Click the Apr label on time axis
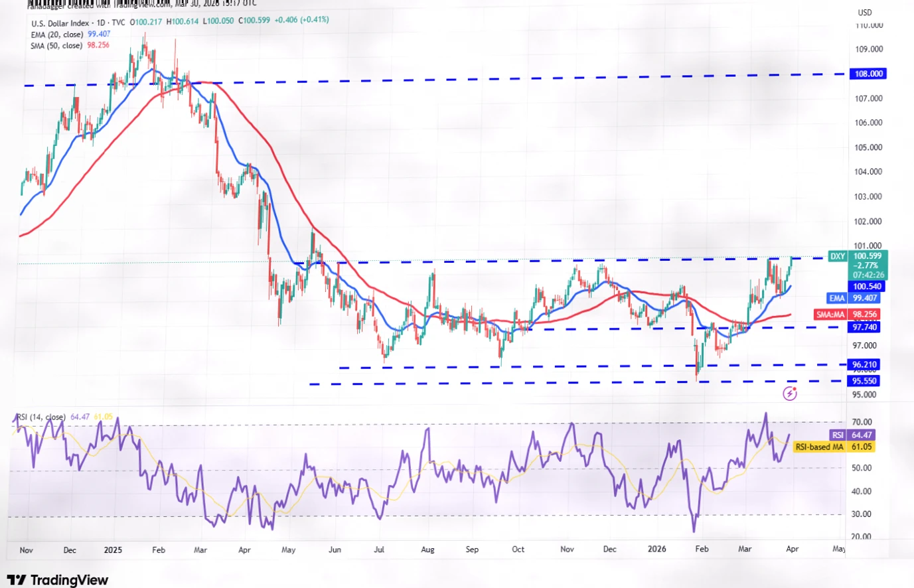Viewport: 914px width, 588px height. pyautogui.click(x=792, y=550)
